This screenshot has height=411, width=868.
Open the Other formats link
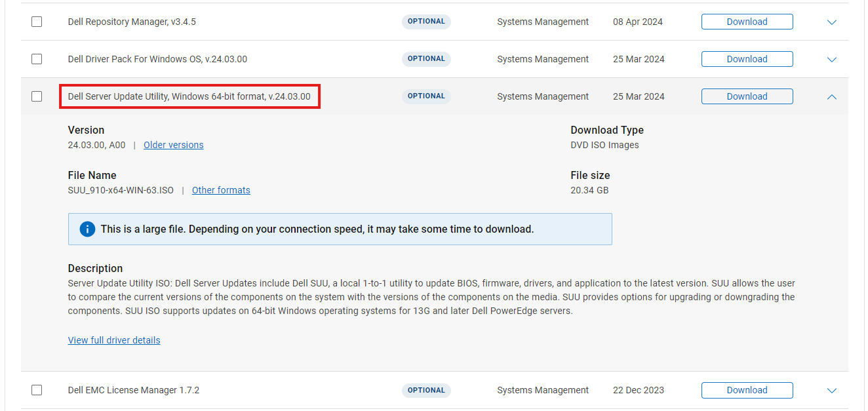click(x=221, y=189)
